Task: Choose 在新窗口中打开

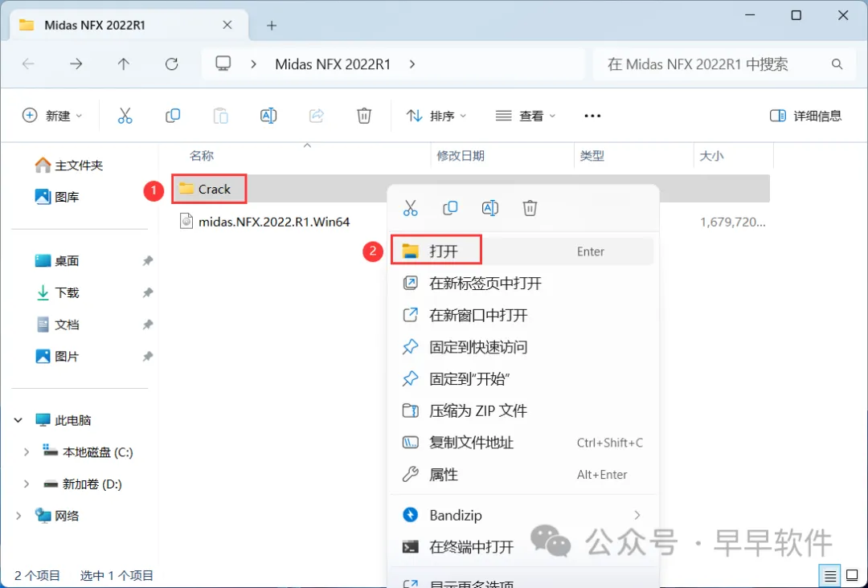Action: click(x=522, y=316)
